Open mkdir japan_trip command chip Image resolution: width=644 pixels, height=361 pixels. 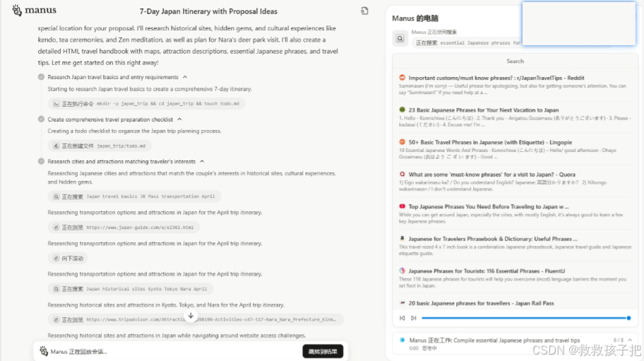[x=147, y=104]
